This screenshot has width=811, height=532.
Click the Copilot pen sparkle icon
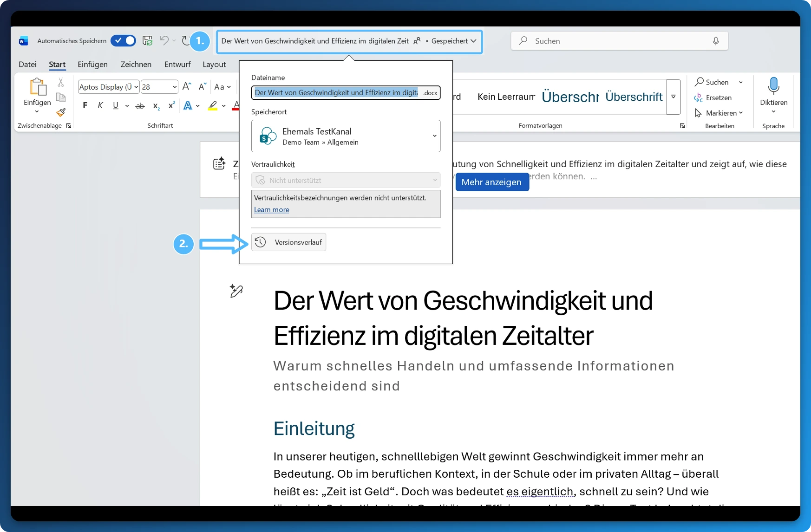point(236,291)
